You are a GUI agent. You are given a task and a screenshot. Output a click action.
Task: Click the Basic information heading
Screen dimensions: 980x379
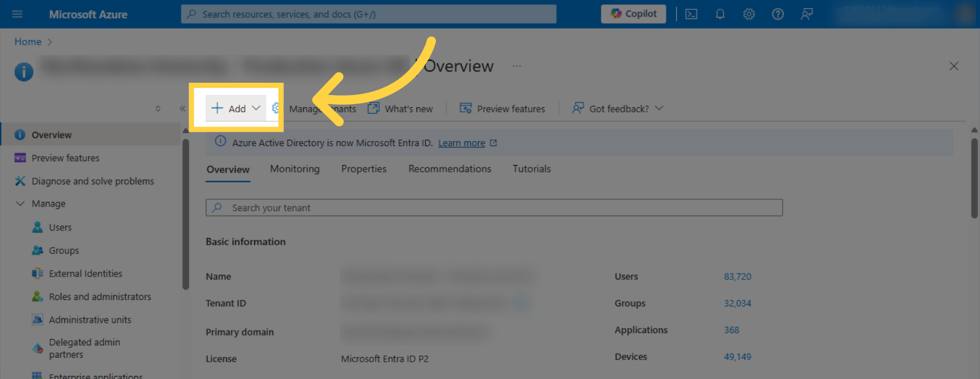pos(246,242)
